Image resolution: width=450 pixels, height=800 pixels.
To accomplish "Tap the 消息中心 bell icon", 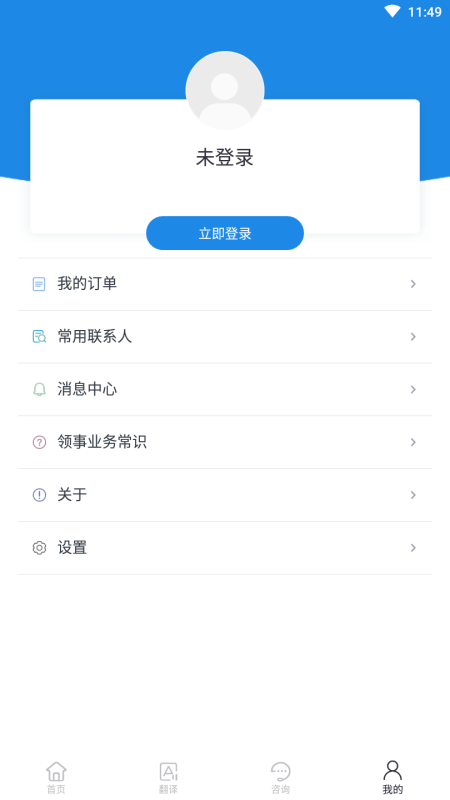I will pos(39,390).
